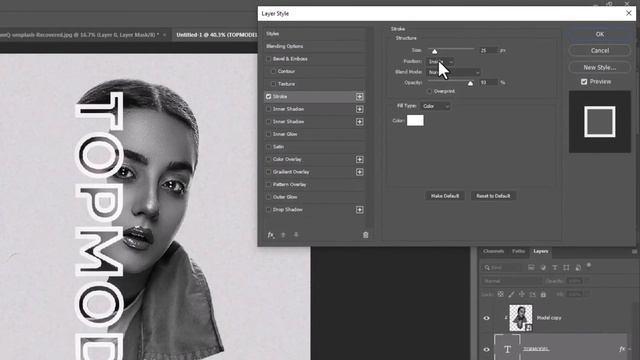Viewport: 640px width, 360px height.
Task: Click the smart object badge on Model copy
Action: [x=529, y=327]
